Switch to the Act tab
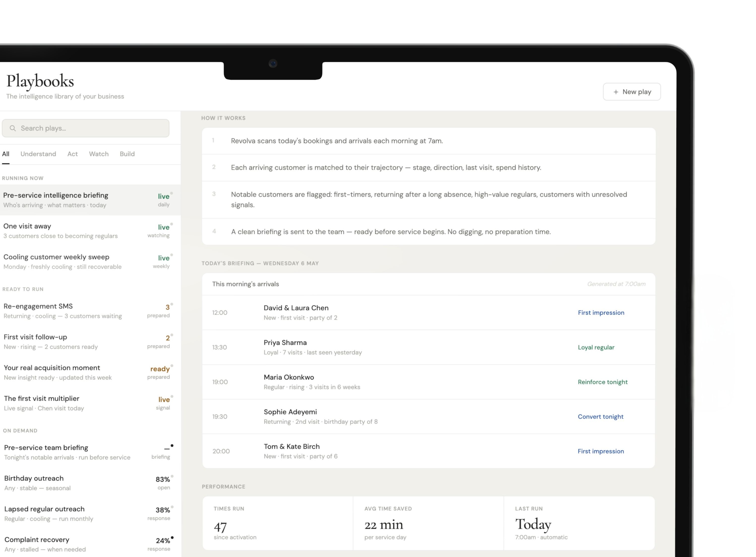The width and height of the screenshot is (756, 557). 73,154
